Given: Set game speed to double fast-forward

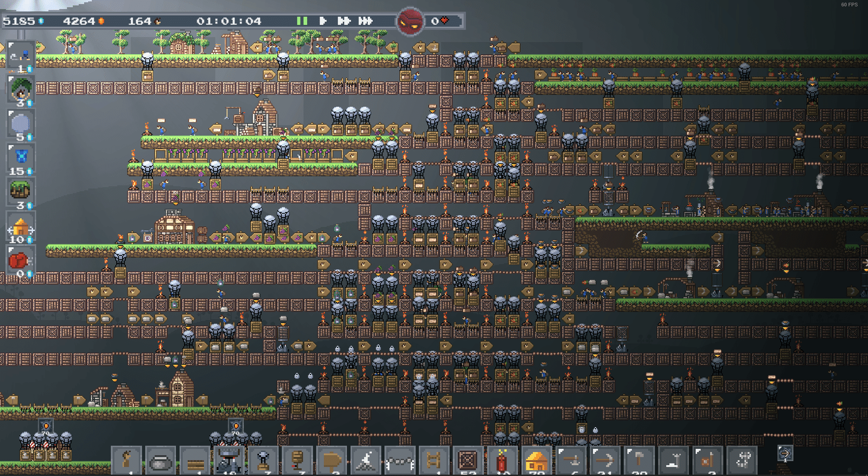Looking at the screenshot, I should coord(344,21).
